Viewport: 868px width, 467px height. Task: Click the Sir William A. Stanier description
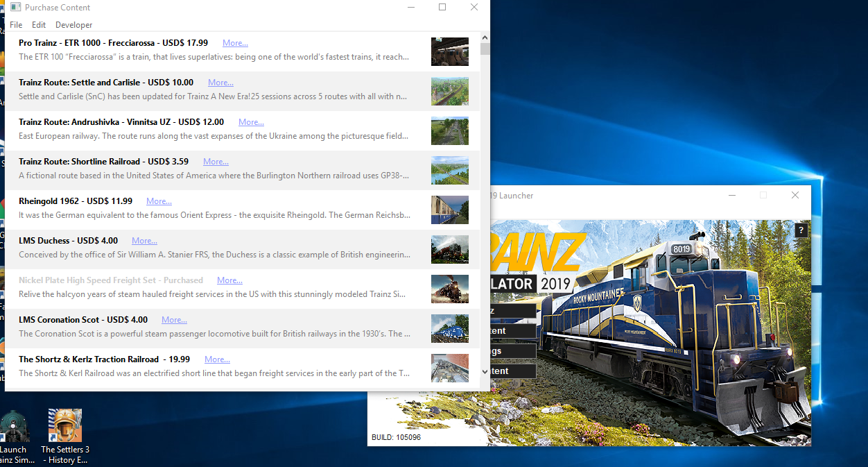click(x=214, y=255)
